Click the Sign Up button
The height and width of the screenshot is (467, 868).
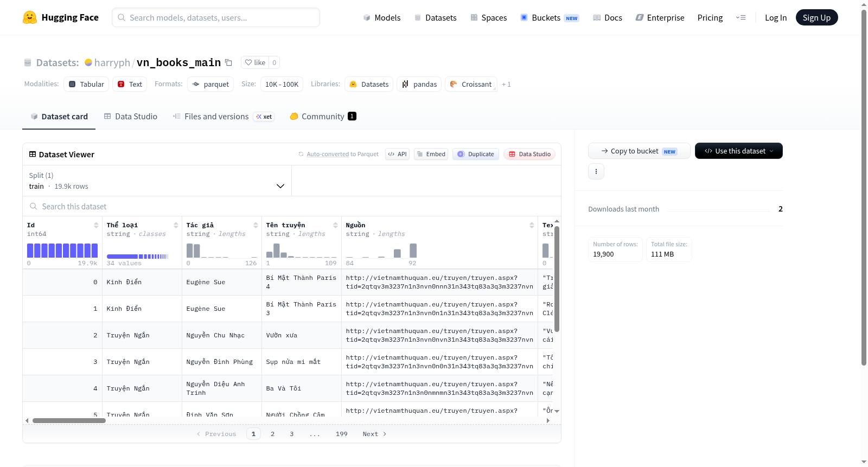pyautogui.click(x=816, y=17)
